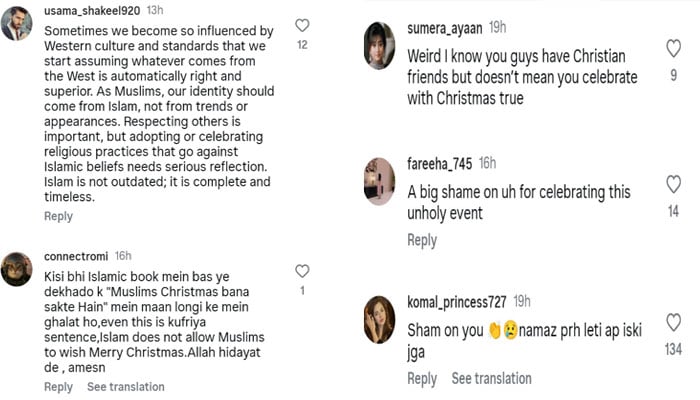See translation of connectromi's comment
Viewport: 700px width, 400px height.
[x=125, y=387]
